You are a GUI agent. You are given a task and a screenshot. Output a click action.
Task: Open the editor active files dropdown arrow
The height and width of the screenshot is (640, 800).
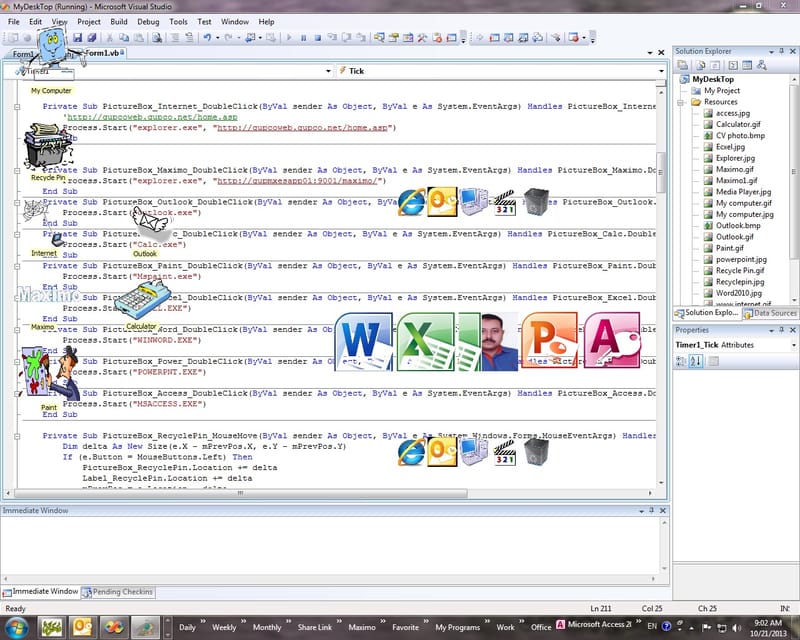649,53
